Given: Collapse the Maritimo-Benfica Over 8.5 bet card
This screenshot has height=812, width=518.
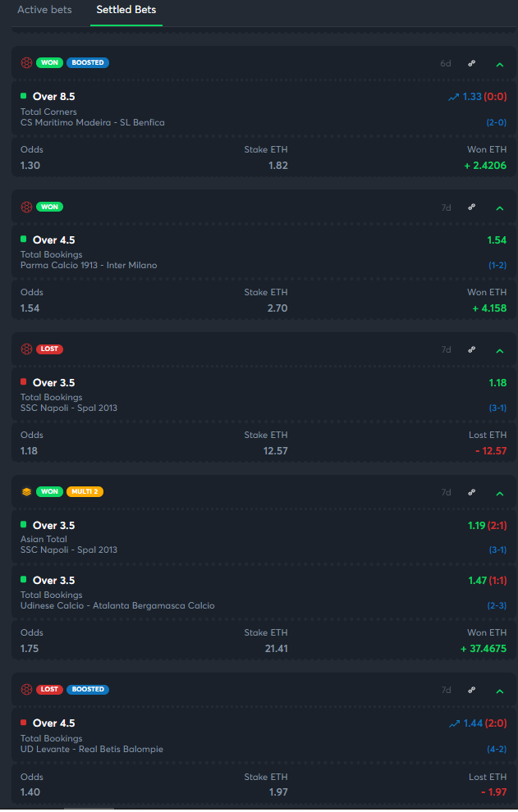Looking at the screenshot, I should point(500,65).
